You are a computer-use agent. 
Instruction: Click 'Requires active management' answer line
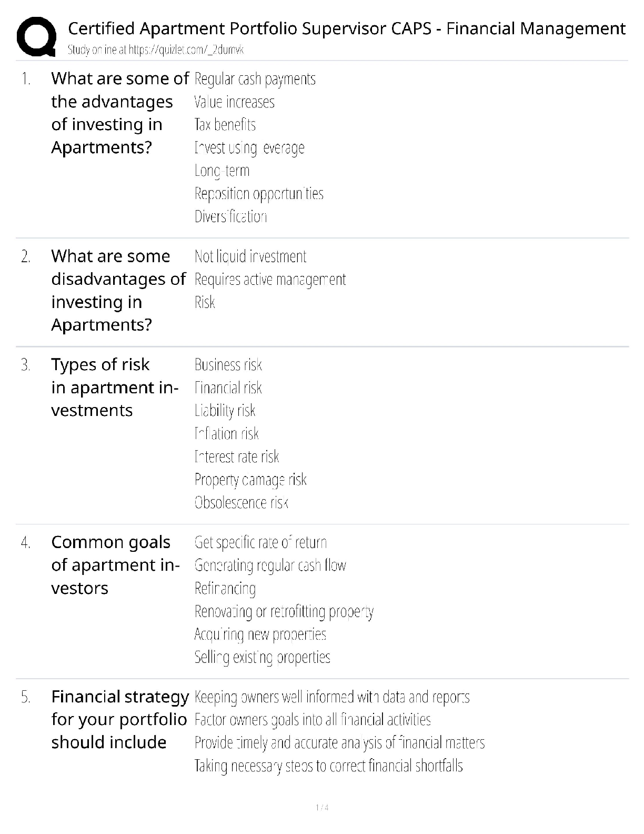(x=270, y=280)
